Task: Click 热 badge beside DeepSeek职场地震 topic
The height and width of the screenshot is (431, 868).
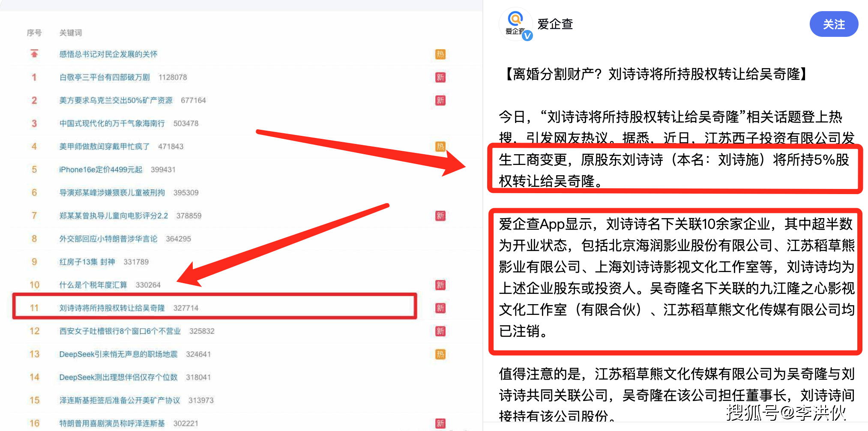Action: tap(440, 354)
